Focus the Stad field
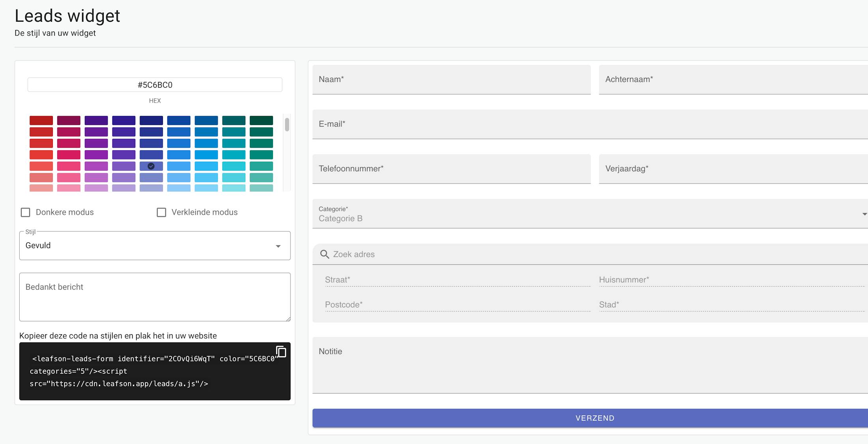This screenshot has height=444, width=868. coord(732,305)
